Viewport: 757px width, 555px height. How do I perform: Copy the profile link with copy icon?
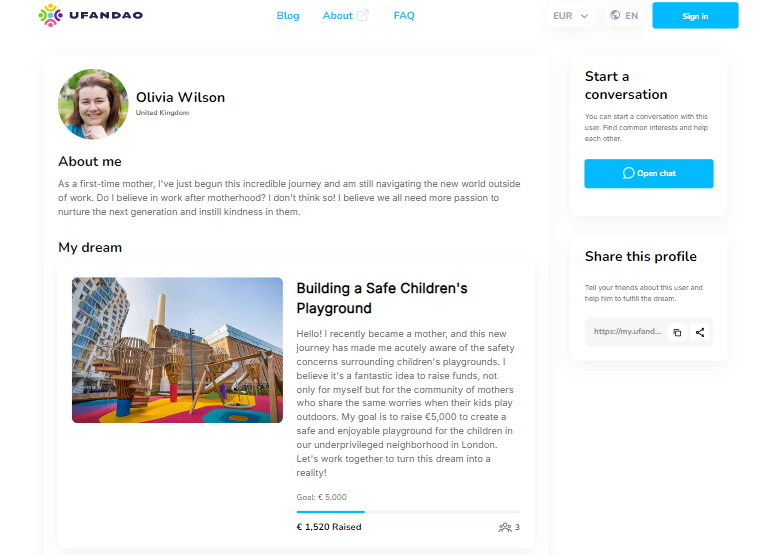coord(677,332)
